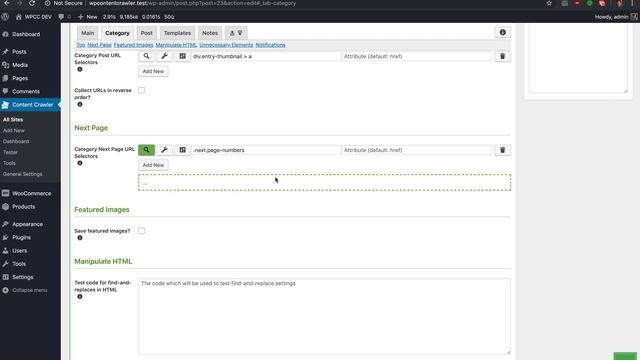Image resolution: width=640 pixels, height=360 pixels.
Task: Open Content Crawler menu
Action: coord(30,105)
